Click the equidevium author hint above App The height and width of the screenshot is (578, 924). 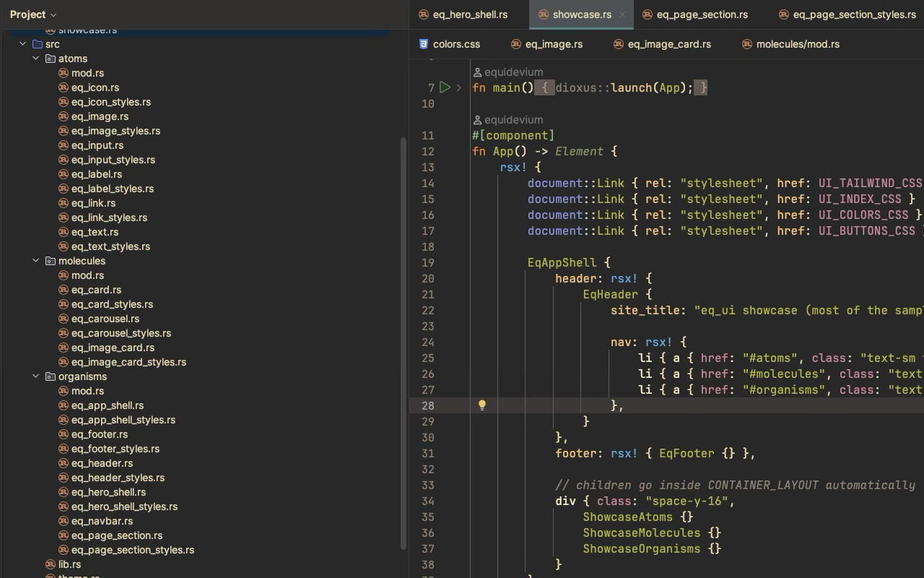pyautogui.click(x=513, y=120)
